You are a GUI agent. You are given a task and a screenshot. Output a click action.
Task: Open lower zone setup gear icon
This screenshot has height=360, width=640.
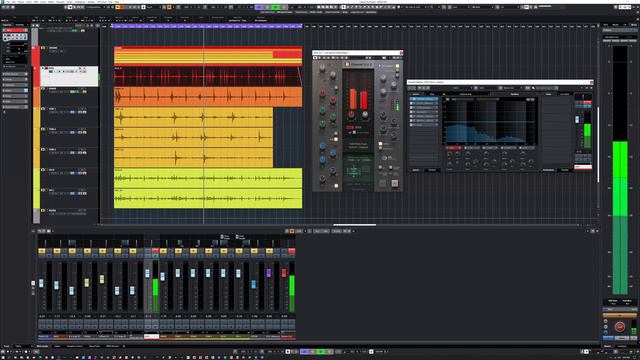coord(124,346)
